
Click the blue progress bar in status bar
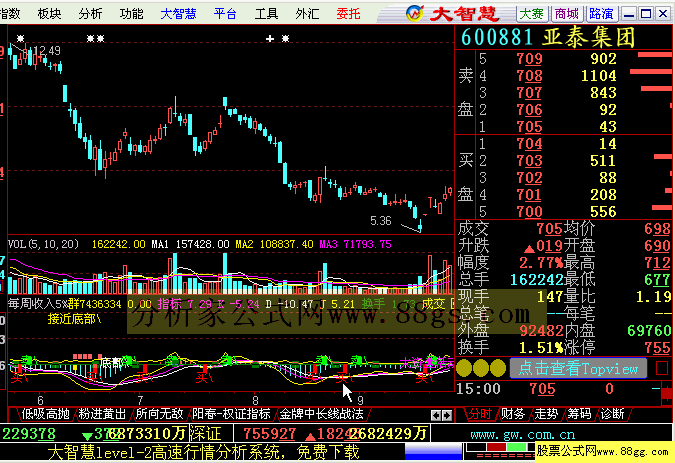(x=433, y=452)
